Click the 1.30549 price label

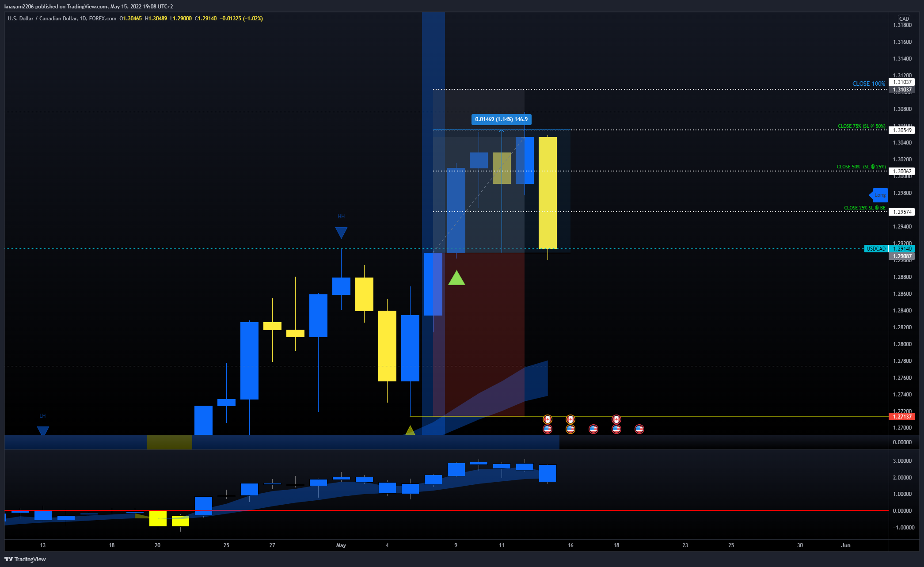point(902,130)
